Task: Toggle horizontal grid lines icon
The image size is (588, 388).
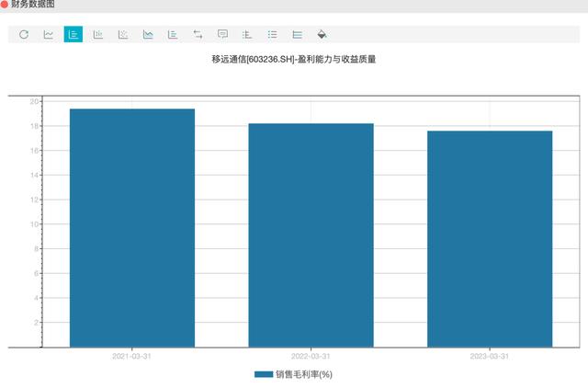Action: point(298,35)
